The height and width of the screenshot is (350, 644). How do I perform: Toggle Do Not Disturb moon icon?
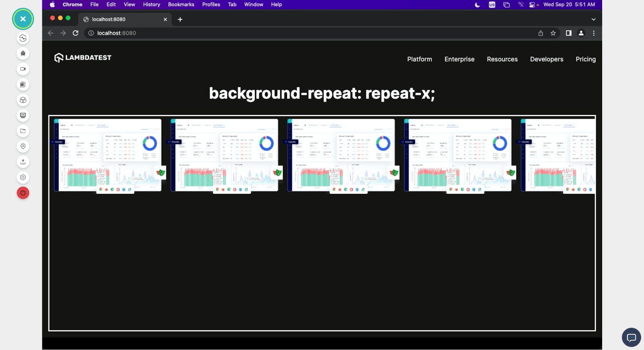click(x=477, y=5)
